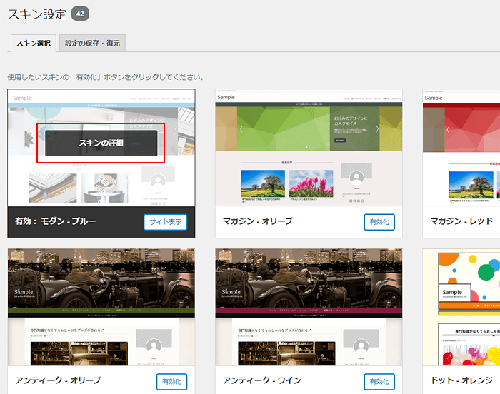Activate the アンティーク・ワイン skin with 有効化

pyautogui.click(x=379, y=381)
